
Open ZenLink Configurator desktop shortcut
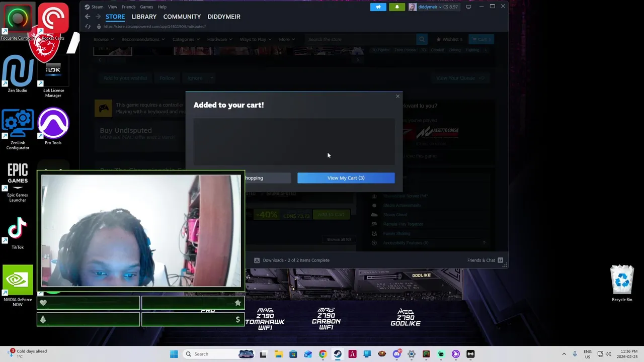pos(18,129)
